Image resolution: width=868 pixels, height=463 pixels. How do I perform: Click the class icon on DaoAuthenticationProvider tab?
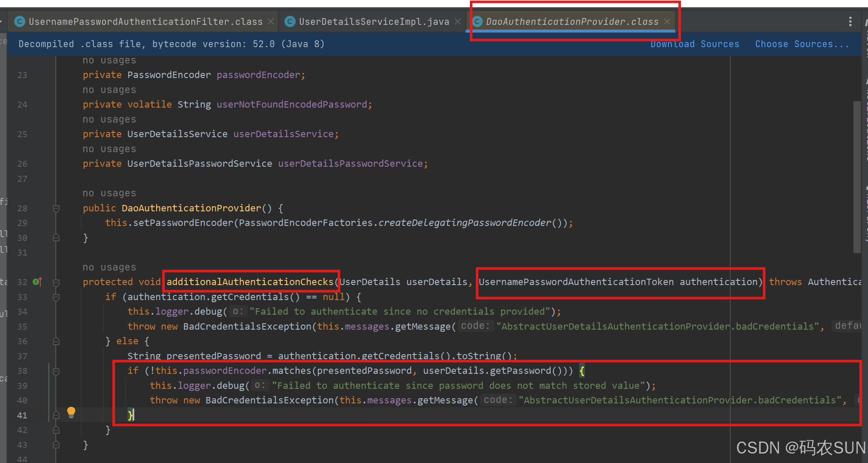click(477, 21)
